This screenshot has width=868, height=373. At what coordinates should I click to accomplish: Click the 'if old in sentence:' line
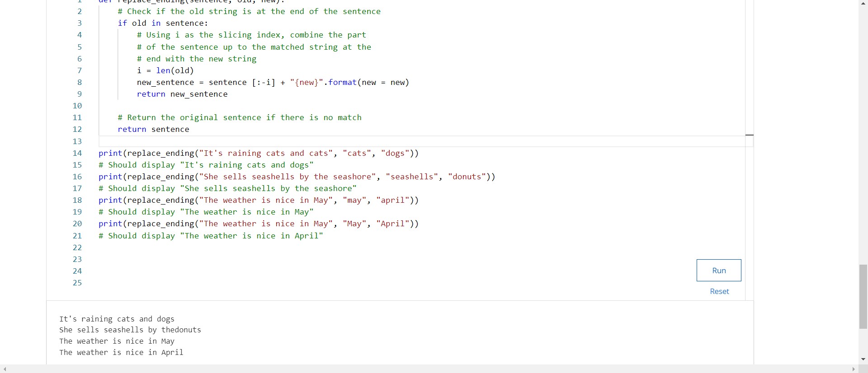[162, 23]
